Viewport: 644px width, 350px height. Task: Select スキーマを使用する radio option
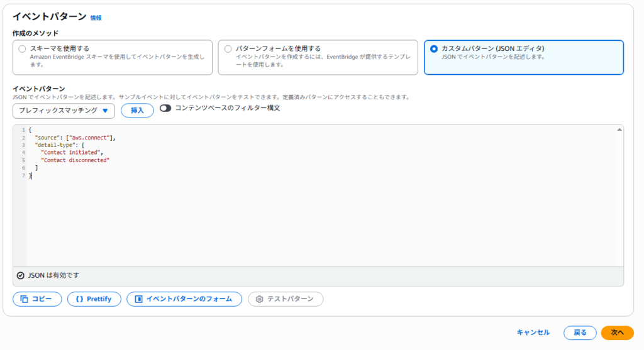click(x=23, y=48)
